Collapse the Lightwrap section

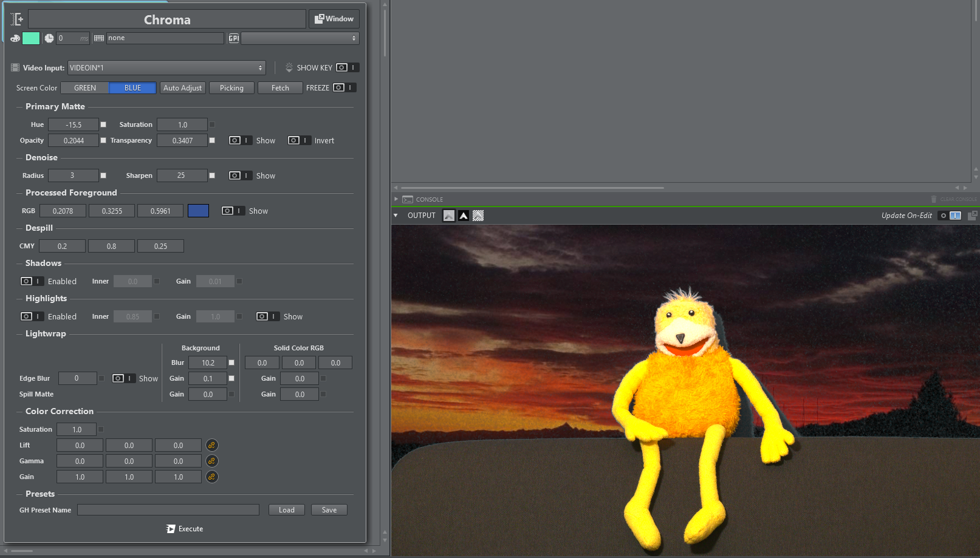(x=19, y=334)
